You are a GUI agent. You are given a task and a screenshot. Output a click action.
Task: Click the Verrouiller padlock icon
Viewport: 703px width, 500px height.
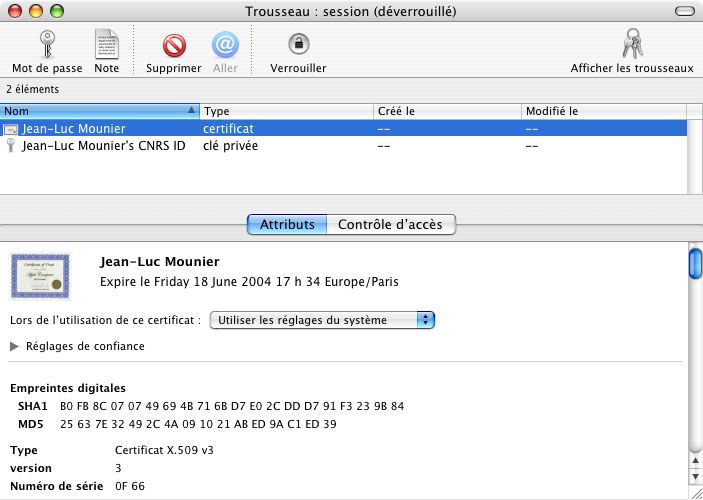coord(298,44)
